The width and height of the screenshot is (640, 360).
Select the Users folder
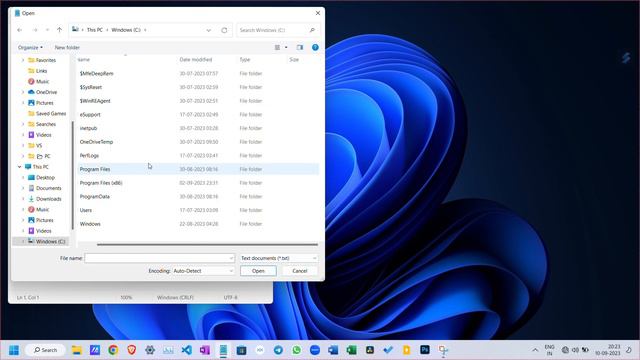(86, 210)
